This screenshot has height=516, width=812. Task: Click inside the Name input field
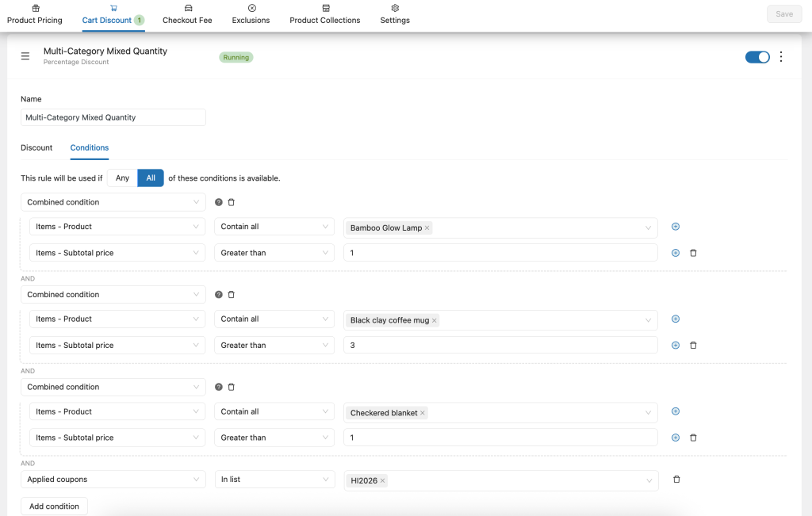coord(113,117)
